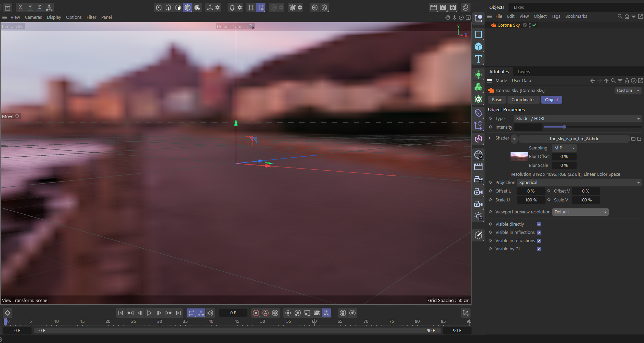Toggle the Z axis lock
The height and width of the screenshot is (343, 644).
point(40,7)
